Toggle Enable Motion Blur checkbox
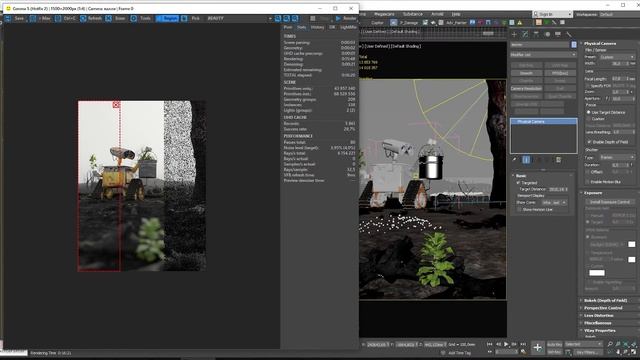This screenshot has width=640, height=360. pos(588,182)
